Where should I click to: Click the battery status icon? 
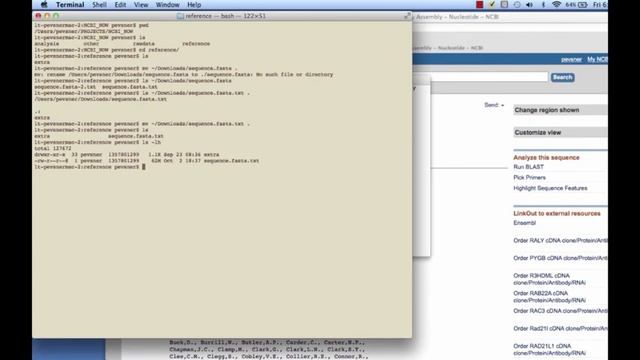tap(583, 5)
